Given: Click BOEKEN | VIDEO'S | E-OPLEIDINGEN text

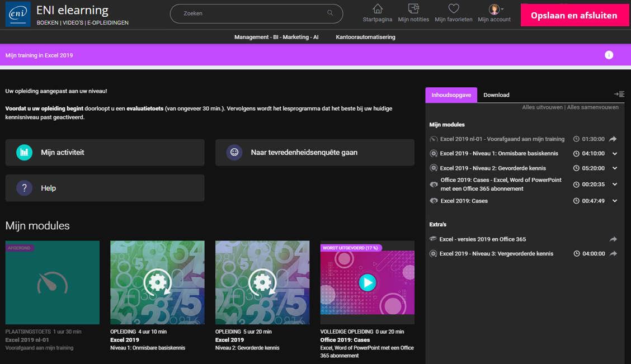Looking at the screenshot, I should [x=82, y=22].
